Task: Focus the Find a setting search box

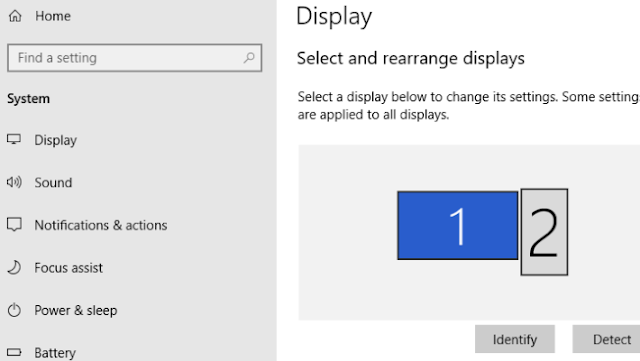Action: (x=135, y=58)
